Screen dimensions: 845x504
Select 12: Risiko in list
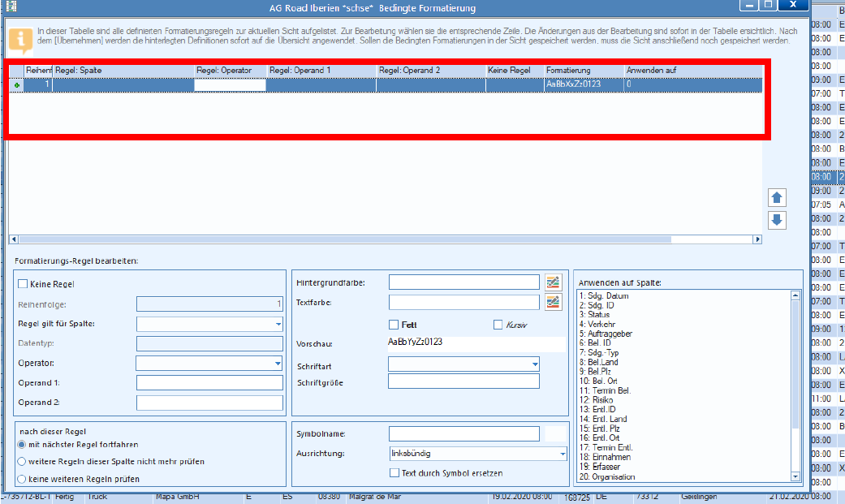(x=596, y=400)
